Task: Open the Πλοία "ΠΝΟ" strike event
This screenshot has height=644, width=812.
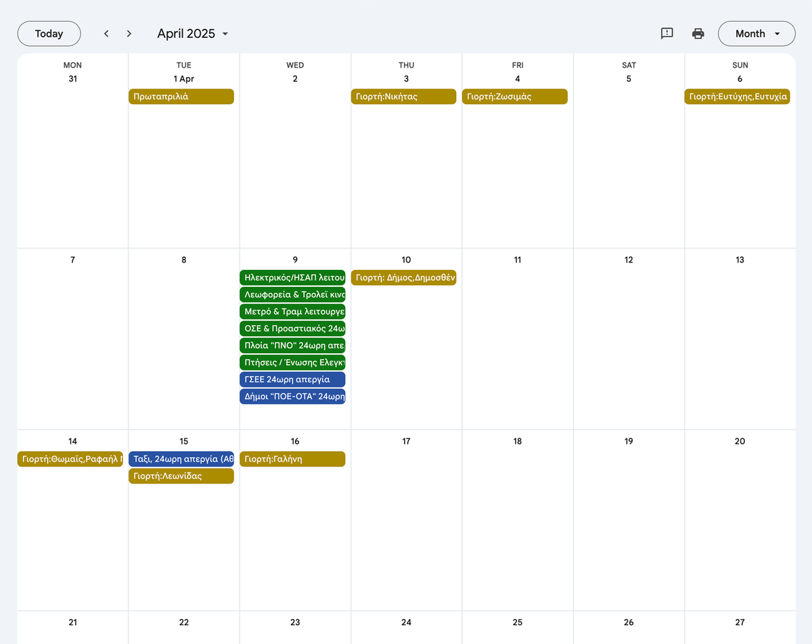Action: coord(292,346)
